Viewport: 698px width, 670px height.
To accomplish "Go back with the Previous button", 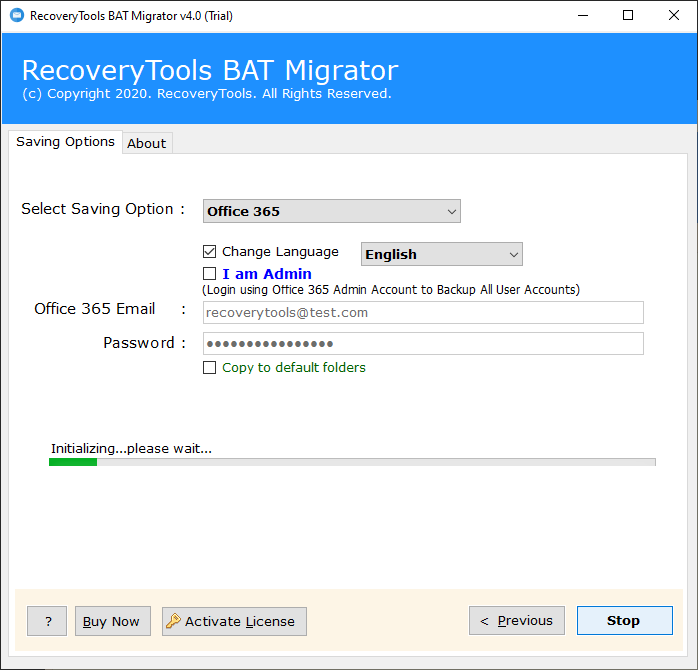I will (x=517, y=620).
